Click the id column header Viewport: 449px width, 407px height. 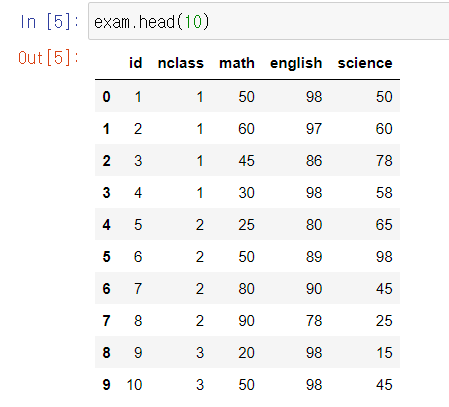pyautogui.click(x=136, y=63)
